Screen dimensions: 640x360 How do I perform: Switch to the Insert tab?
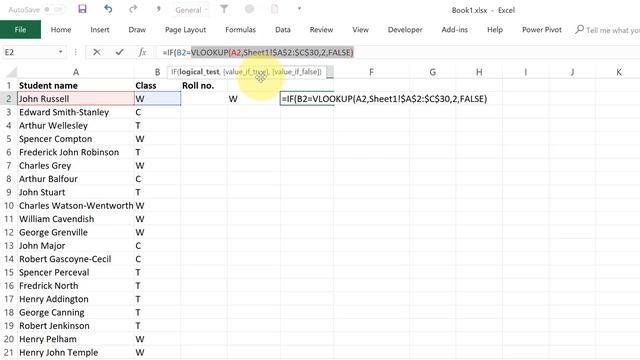[100, 29]
